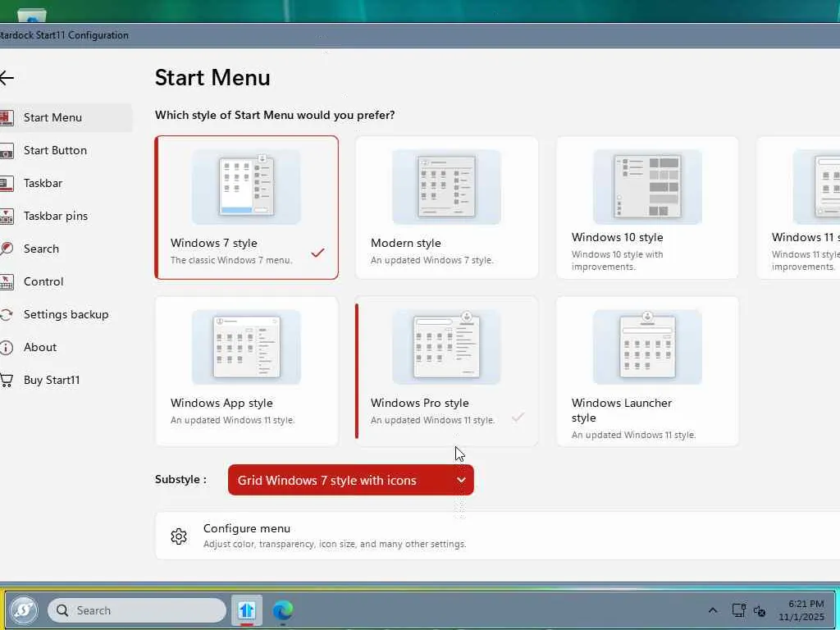Click the Start orb on the taskbar
This screenshot has height=630, width=840.
pyautogui.click(x=24, y=609)
